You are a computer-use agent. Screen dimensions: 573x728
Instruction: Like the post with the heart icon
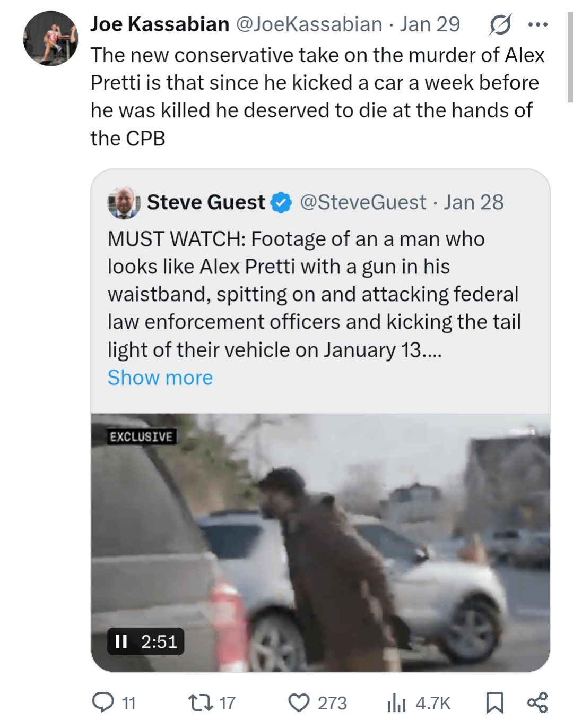[299, 703]
